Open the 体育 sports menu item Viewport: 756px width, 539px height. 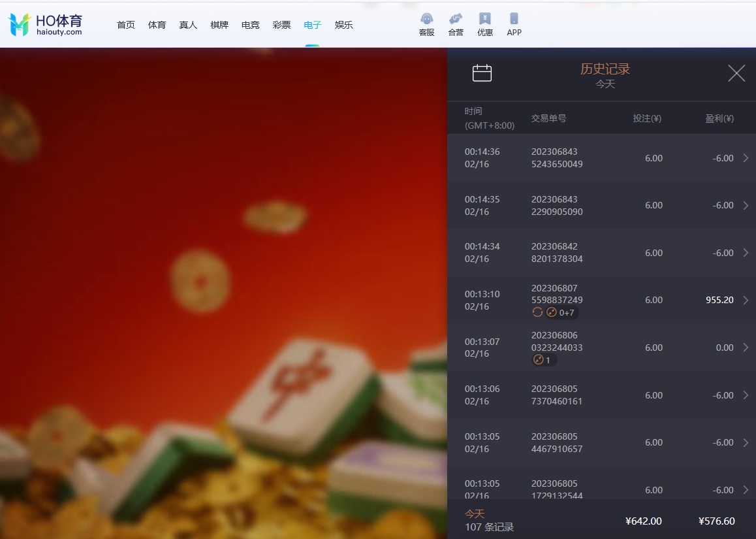(157, 25)
